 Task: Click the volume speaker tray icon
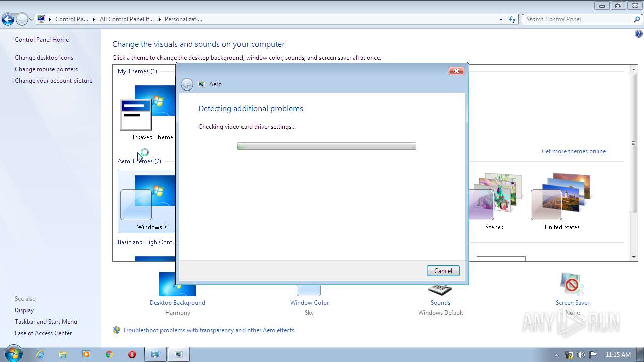coord(581,354)
